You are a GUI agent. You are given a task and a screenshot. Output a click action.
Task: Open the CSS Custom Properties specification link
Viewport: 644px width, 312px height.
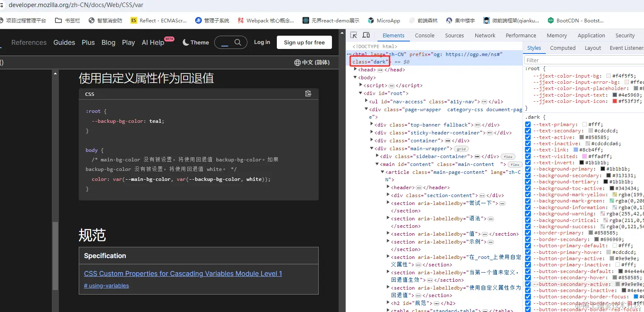click(183, 273)
